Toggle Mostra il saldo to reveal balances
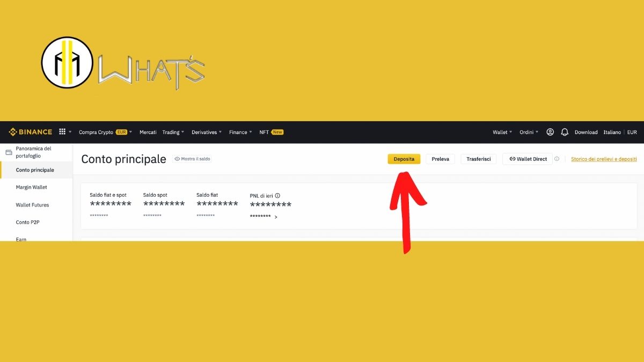Viewport: 644px width, 362px height. click(192, 159)
